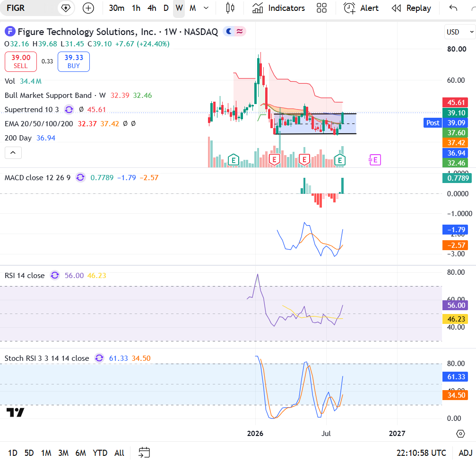Click the post-market session moon indicator
The image size is (476, 462).
229,31
